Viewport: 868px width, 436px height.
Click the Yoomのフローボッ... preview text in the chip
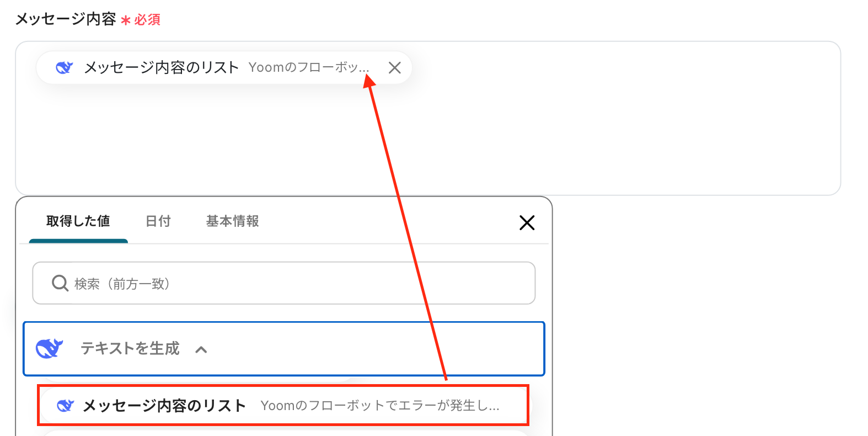[309, 67]
